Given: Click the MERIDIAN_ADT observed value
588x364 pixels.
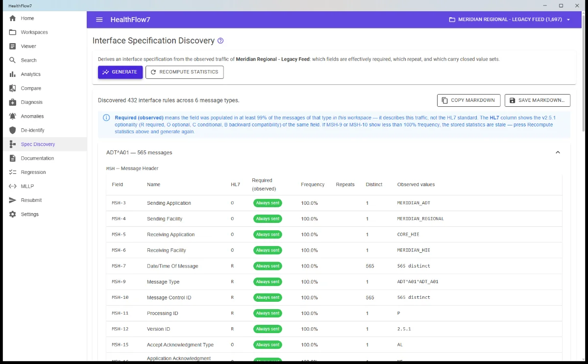Looking at the screenshot, I should pyautogui.click(x=414, y=203).
